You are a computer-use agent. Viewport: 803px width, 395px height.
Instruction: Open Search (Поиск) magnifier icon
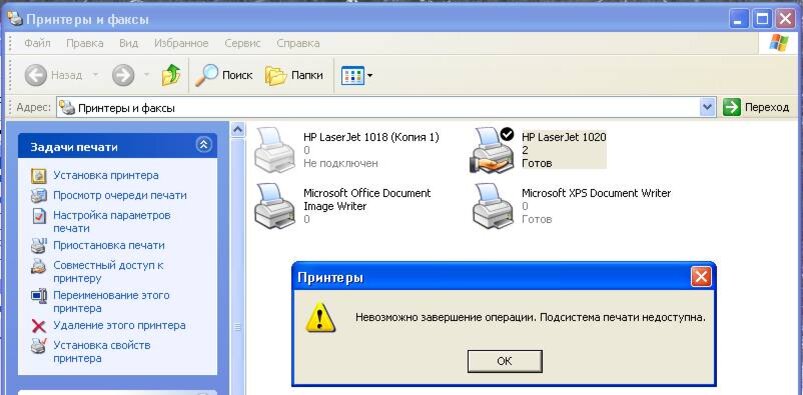[206, 75]
